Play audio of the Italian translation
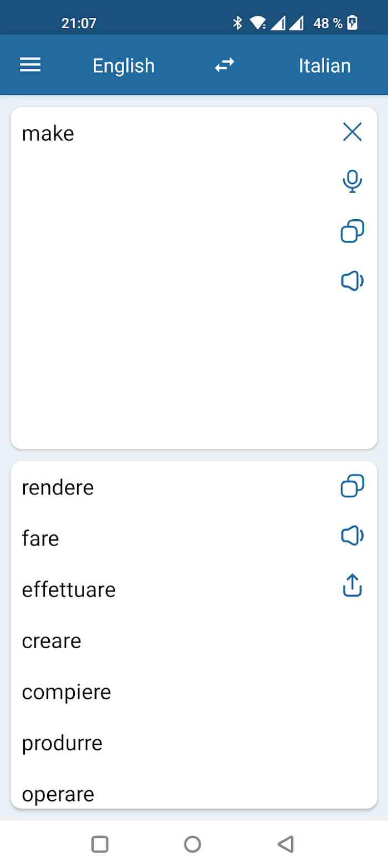 click(353, 536)
